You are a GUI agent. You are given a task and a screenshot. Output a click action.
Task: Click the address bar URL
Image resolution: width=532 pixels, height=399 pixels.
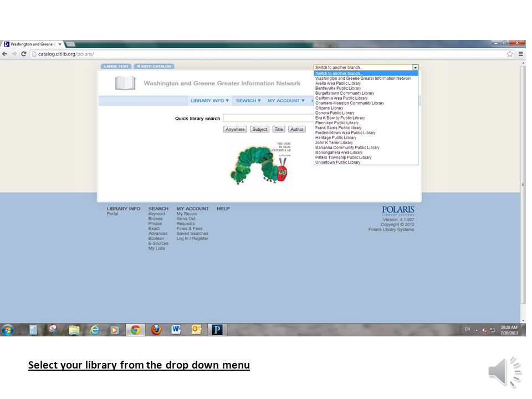click(x=66, y=54)
